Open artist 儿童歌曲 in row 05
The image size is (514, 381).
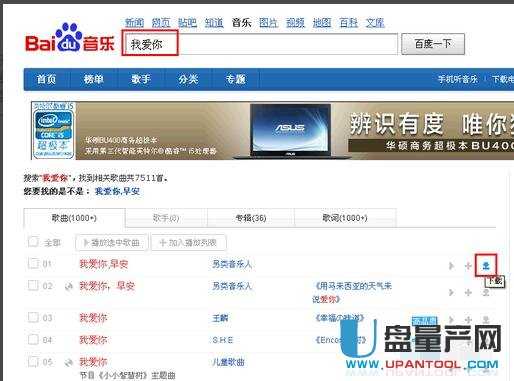point(229,362)
